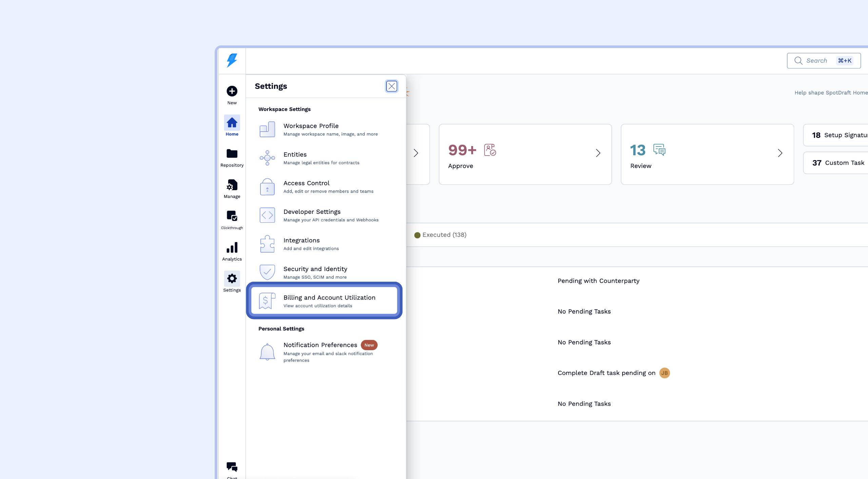Image resolution: width=868 pixels, height=479 pixels.
Task: Click the 18 Setup Signature task button
Action: [837, 135]
